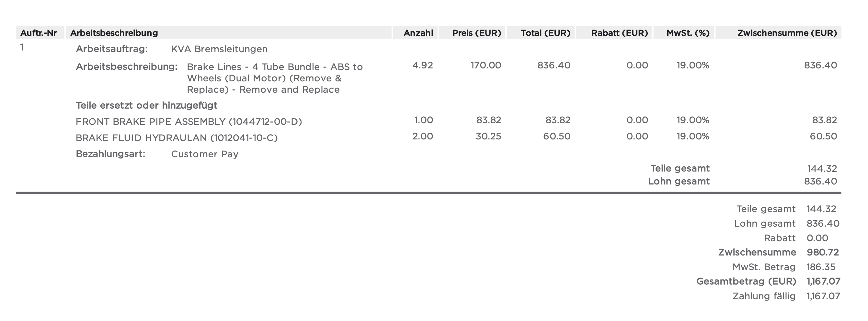Click the MwSt. Betrag value 186.35

point(821,267)
